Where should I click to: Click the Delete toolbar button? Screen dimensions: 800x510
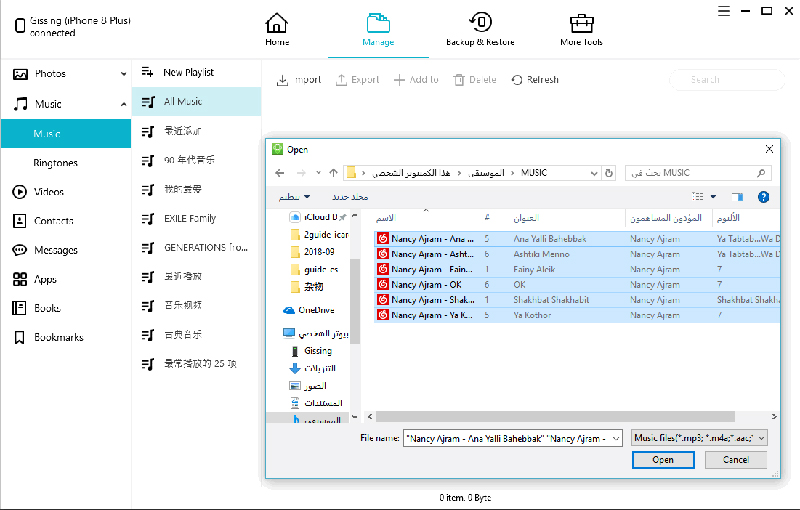click(x=475, y=80)
